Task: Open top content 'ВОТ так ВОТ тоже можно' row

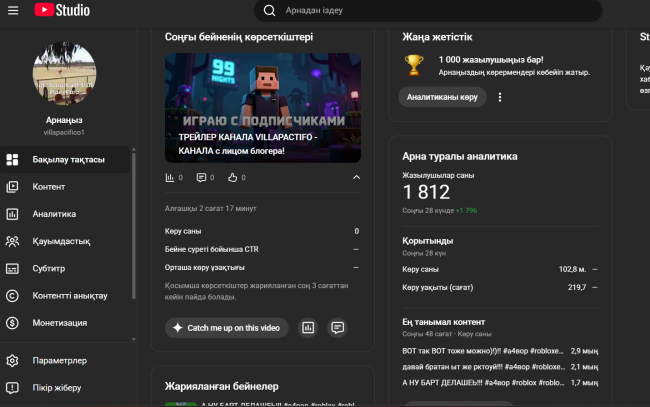Action: coord(500,351)
